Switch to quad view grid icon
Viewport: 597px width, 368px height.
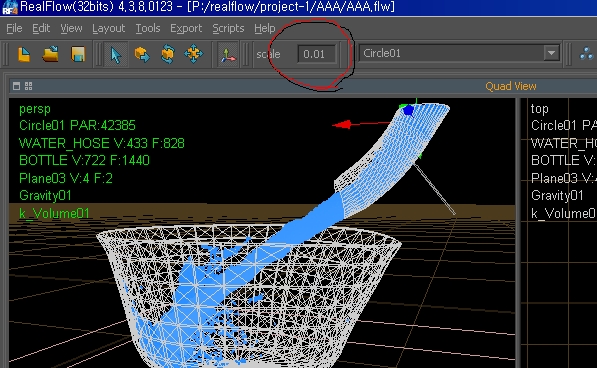(x=29, y=86)
